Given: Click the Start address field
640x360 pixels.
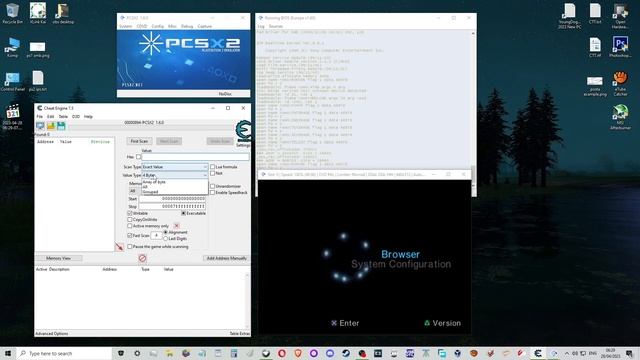Looking at the screenshot, I should click(x=172, y=199).
